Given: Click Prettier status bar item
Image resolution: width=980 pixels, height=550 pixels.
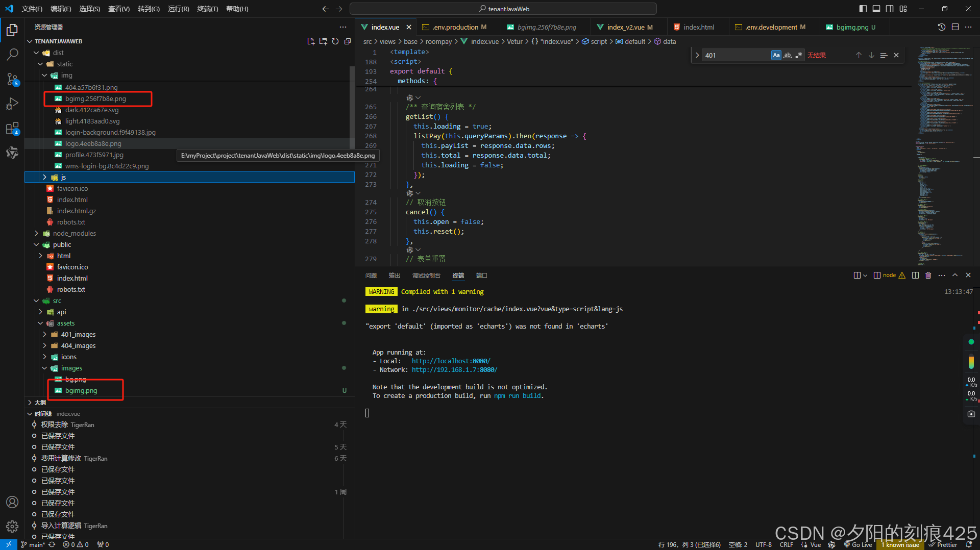Looking at the screenshot, I should pos(943,544).
